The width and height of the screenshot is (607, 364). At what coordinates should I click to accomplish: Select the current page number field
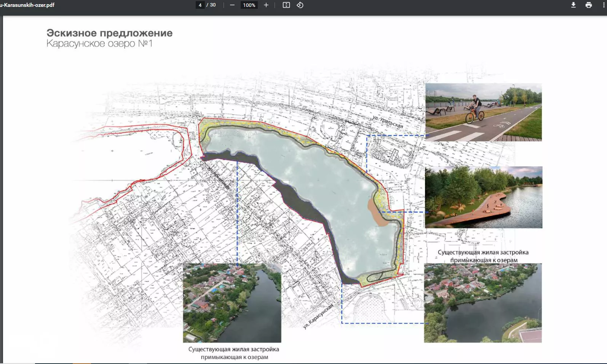pos(200,5)
